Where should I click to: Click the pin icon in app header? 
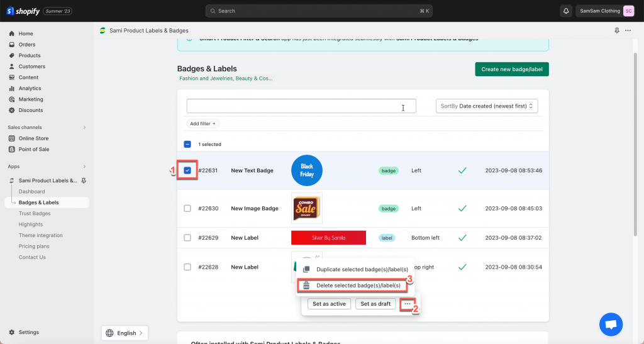[616, 30]
